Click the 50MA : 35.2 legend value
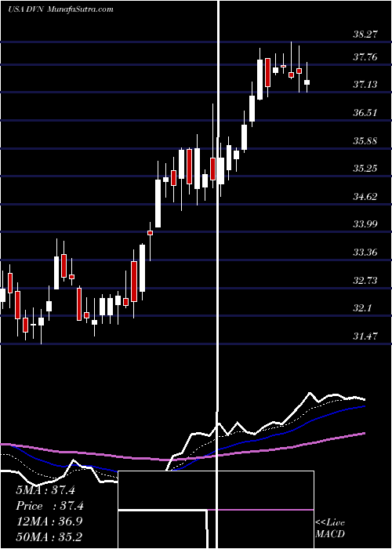Screen dimensions: 392x549 (x=49, y=536)
